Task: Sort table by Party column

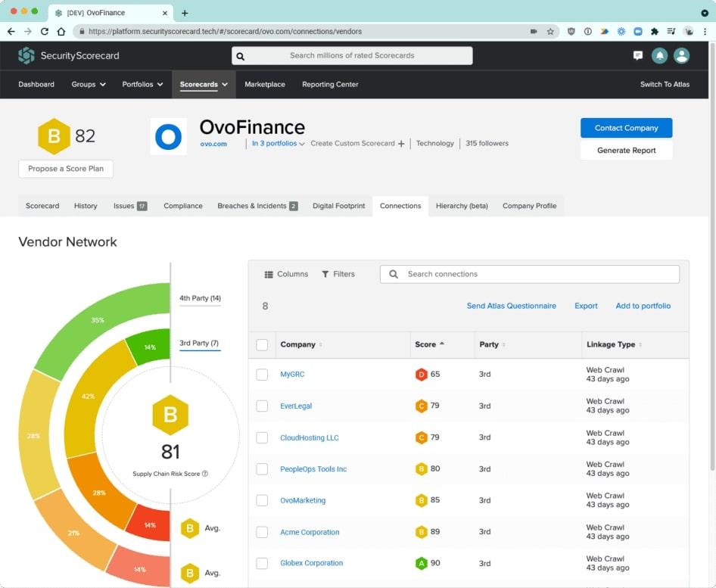Action: 492,344
